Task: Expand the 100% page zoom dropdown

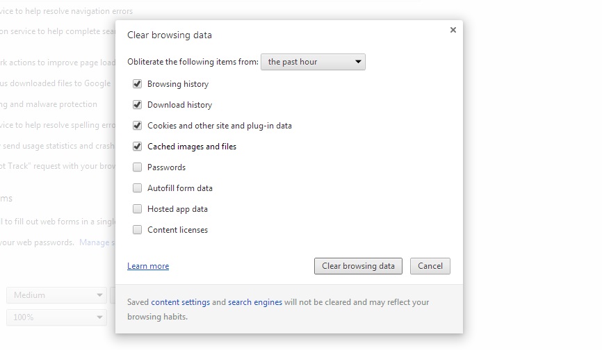Action: 56,317
